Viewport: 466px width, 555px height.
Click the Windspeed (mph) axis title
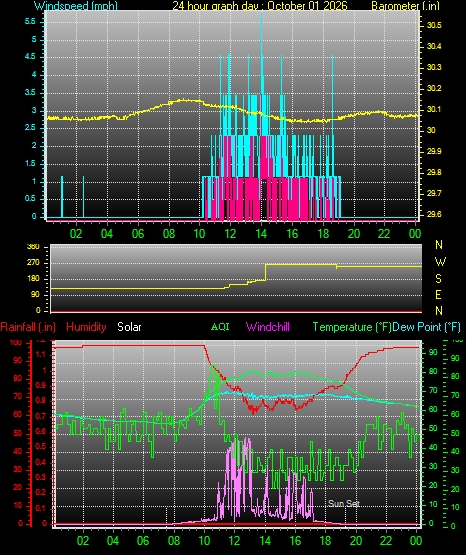[76, 5]
